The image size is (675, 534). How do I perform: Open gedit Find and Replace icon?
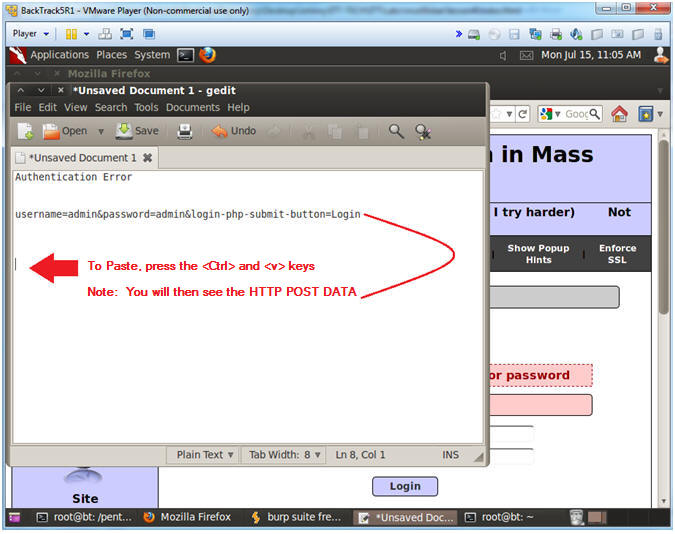click(423, 132)
